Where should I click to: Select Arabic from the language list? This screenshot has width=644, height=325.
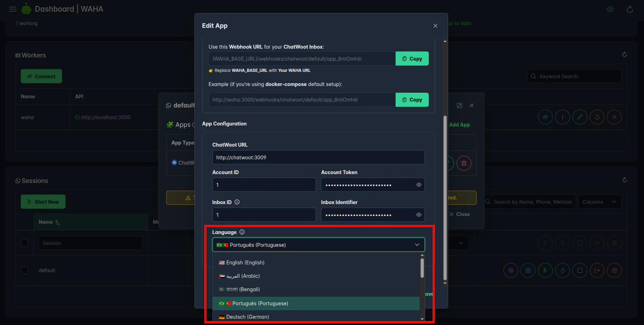(316, 276)
